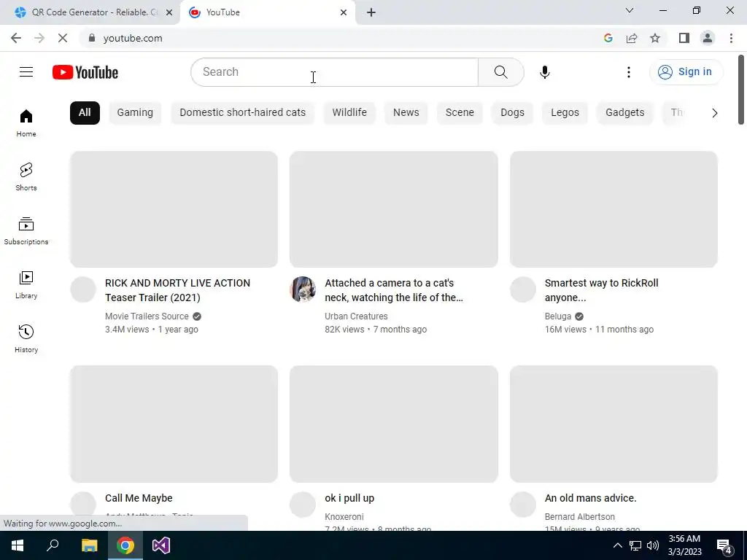Open Windows taskbar search
The height and width of the screenshot is (560, 747).
(x=53, y=545)
